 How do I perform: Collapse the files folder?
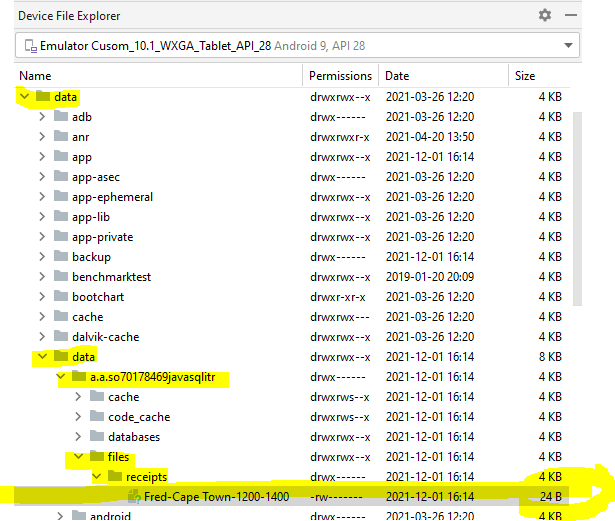click(78, 456)
